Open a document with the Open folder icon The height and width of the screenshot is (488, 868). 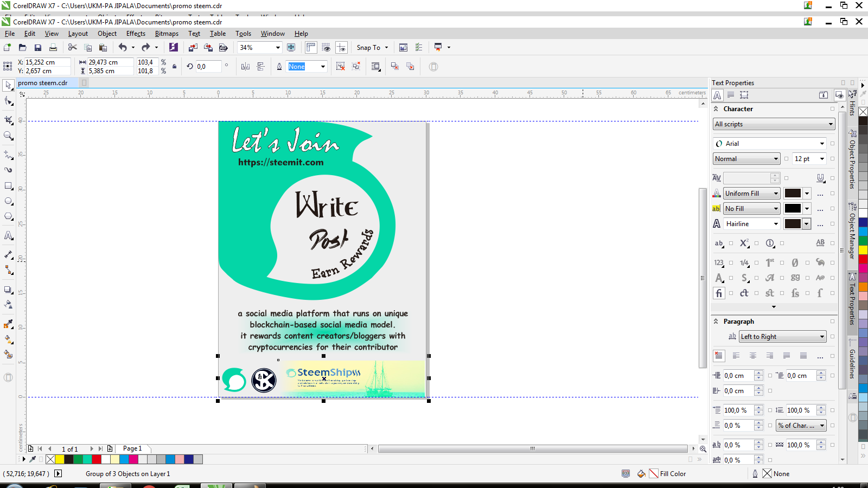point(23,48)
